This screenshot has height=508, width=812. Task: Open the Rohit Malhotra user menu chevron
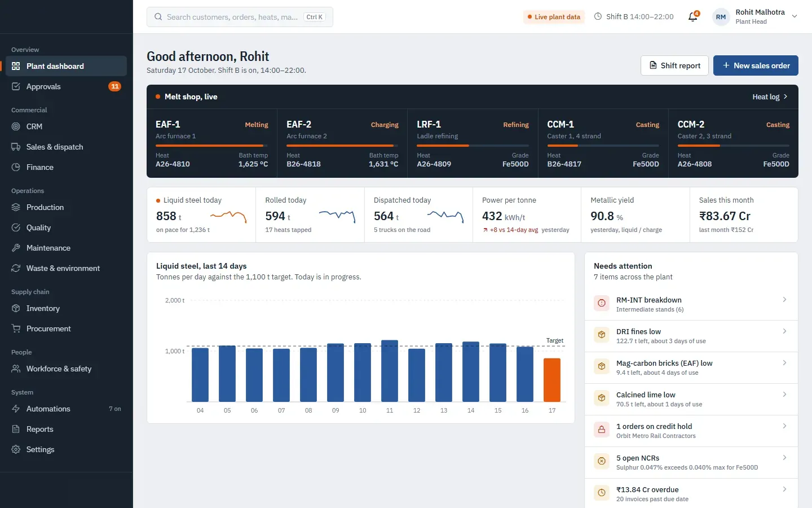[x=795, y=16]
